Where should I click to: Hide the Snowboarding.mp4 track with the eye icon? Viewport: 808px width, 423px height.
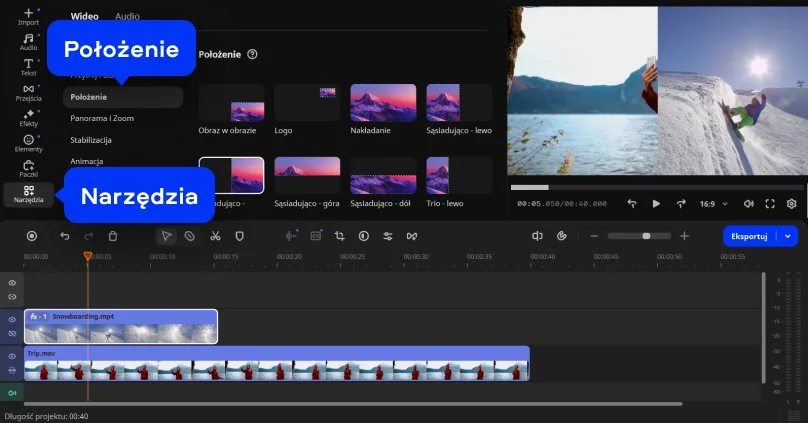tap(12, 320)
